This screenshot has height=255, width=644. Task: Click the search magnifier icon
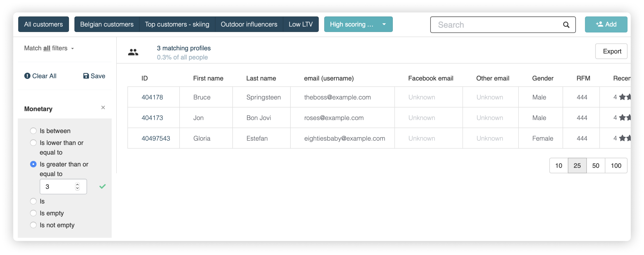coord(566,25)
